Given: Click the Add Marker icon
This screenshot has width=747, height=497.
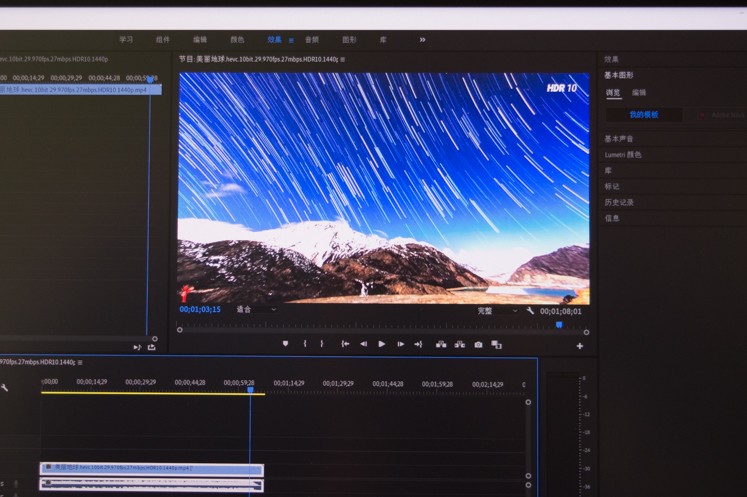Looking at the screenshot, I should (x=285, y=344).
